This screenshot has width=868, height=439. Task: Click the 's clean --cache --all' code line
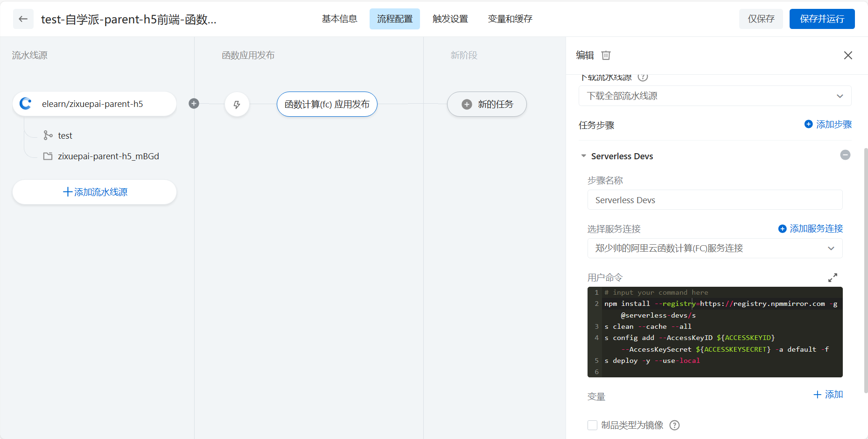tap(648, 326)
